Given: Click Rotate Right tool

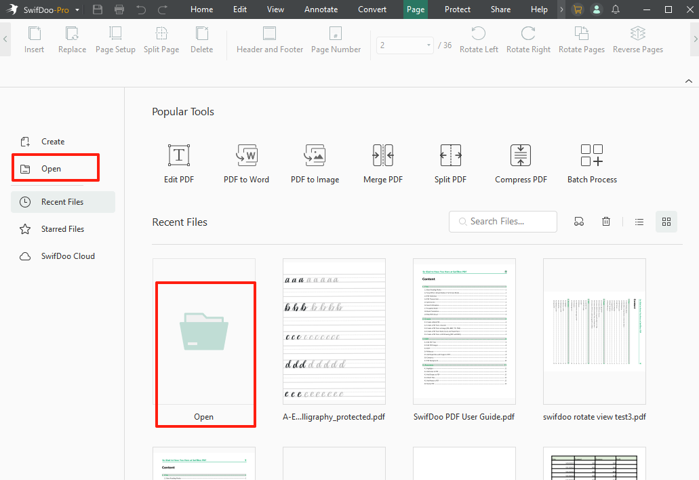Looking at the screenshot, I should [x=528, y=40].
